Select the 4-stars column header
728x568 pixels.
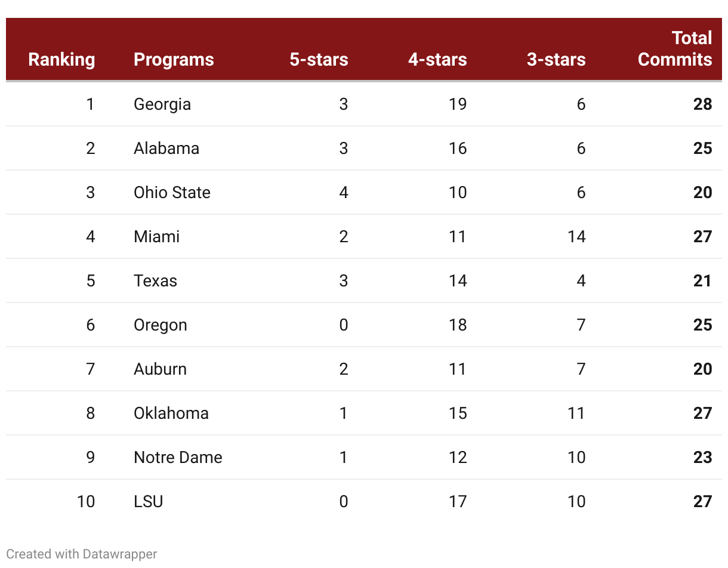[x=437, y=60]
